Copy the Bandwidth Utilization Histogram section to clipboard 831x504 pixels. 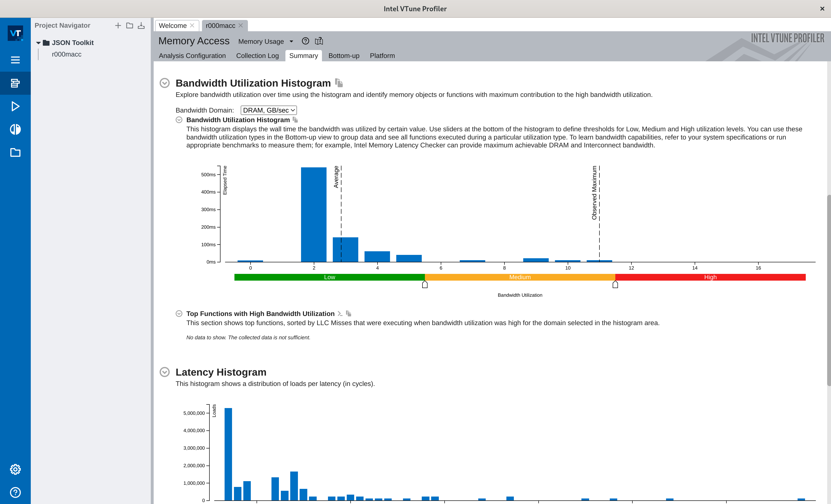tap(339, 83)
